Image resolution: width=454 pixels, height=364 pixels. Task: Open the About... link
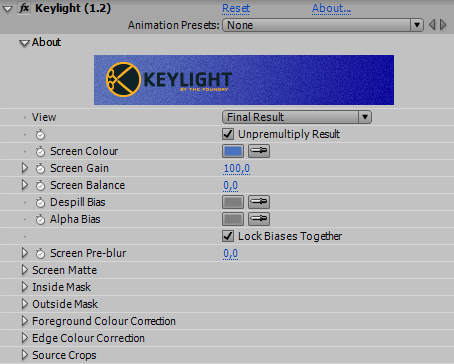[x=331, y=8]
